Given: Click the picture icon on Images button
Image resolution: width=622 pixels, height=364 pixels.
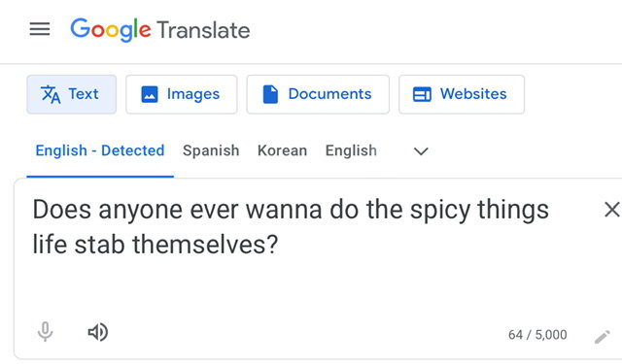Looking at the screenshot, I should point(150,95).
